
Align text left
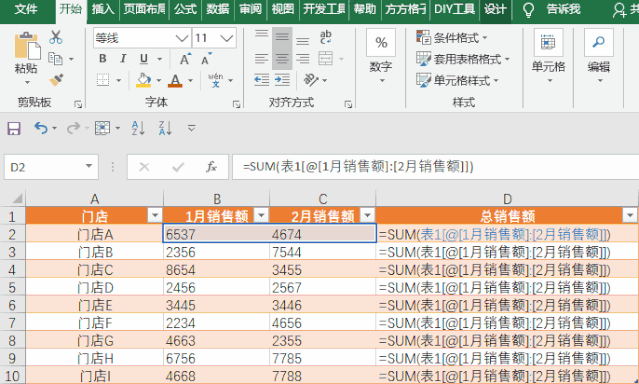coord(262,59)
